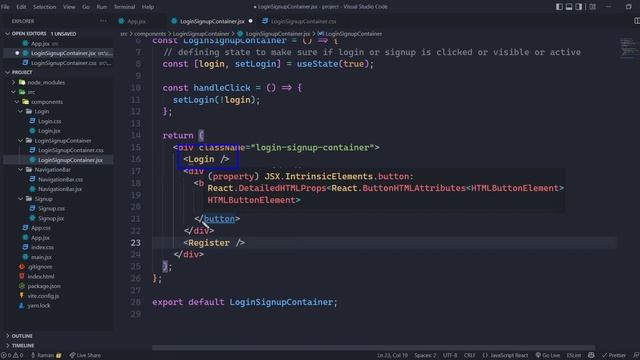Open LoginSignupContainer.css in the project tree
Viewport: 640px width, 360px height.
tap(70, 150)
